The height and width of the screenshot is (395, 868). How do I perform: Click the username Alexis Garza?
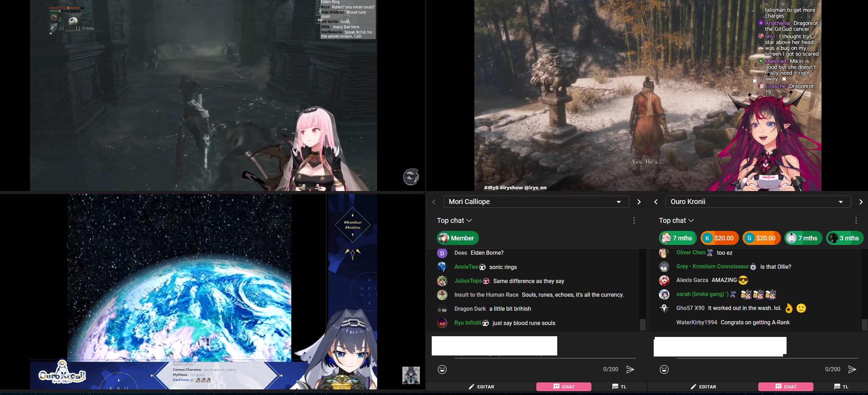[692, 280]
